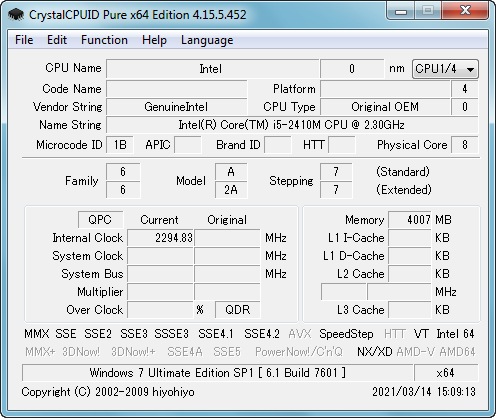Open the Edit menu
The height and width of the screenshot is (418, 496).
[57, 40]
